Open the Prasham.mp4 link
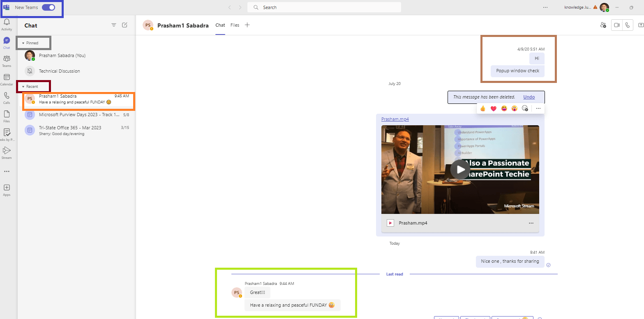Image resolution: width=644 pixels, height=319 pixels. point(395,119)
